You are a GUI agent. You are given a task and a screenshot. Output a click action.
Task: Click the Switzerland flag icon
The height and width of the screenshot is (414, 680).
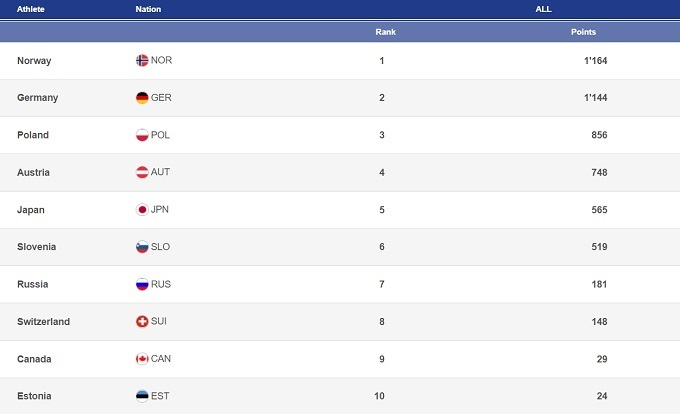142,322
